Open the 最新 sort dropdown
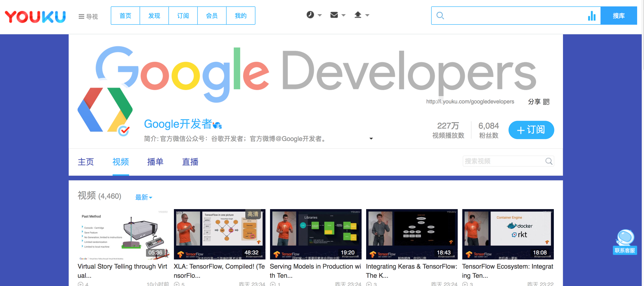Viewport: 644px width, 286px height. pyautogui.click(x=144, y=197)
